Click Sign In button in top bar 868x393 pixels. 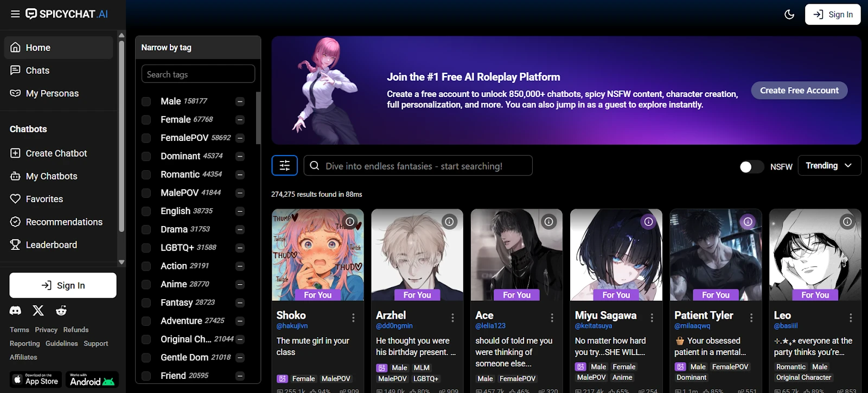[x=833, y=15]
